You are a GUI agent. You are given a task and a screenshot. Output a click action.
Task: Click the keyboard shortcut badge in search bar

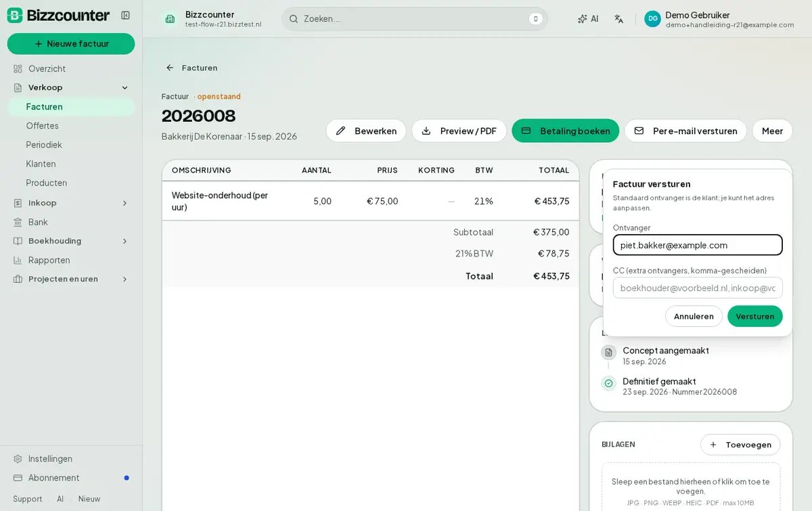(535, 19)
